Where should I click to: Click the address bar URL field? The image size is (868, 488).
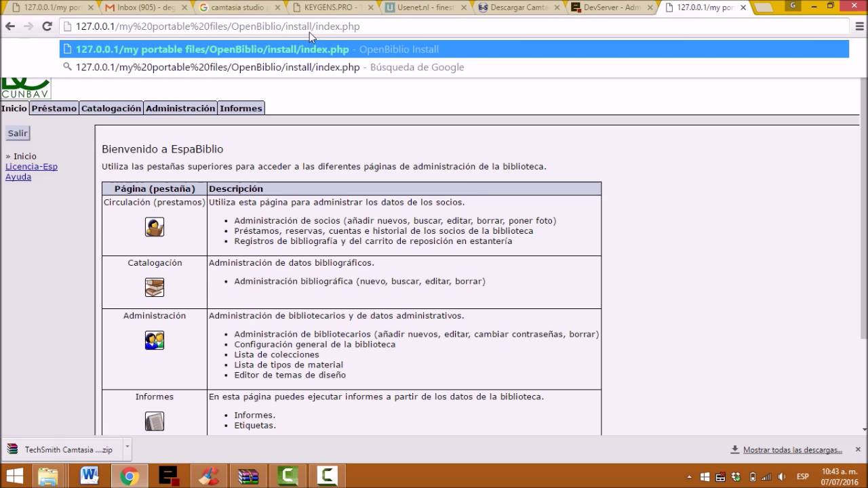pos(454,26)
